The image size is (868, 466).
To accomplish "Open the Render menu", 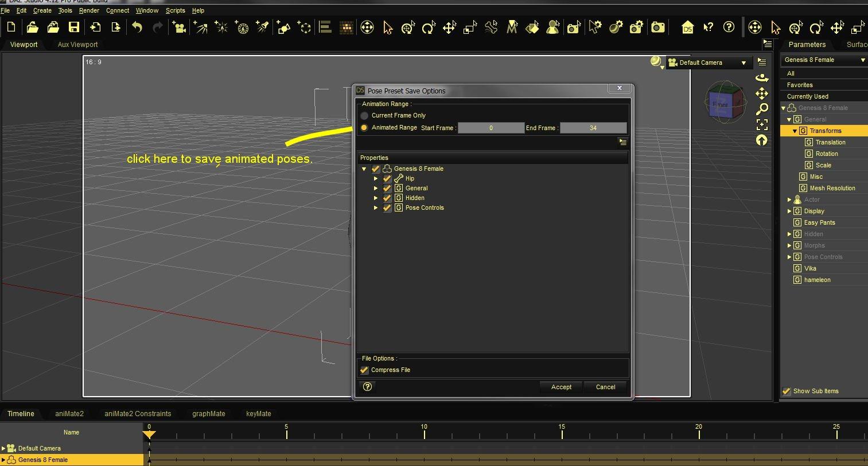I will pos(89,10).
